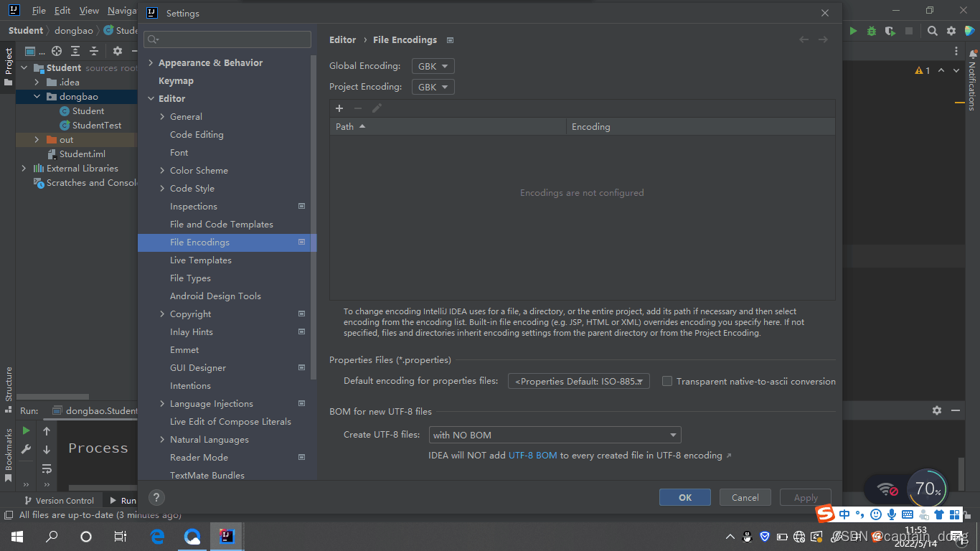
Task: Collapse the Editor settings section
Action: point(151,99)
